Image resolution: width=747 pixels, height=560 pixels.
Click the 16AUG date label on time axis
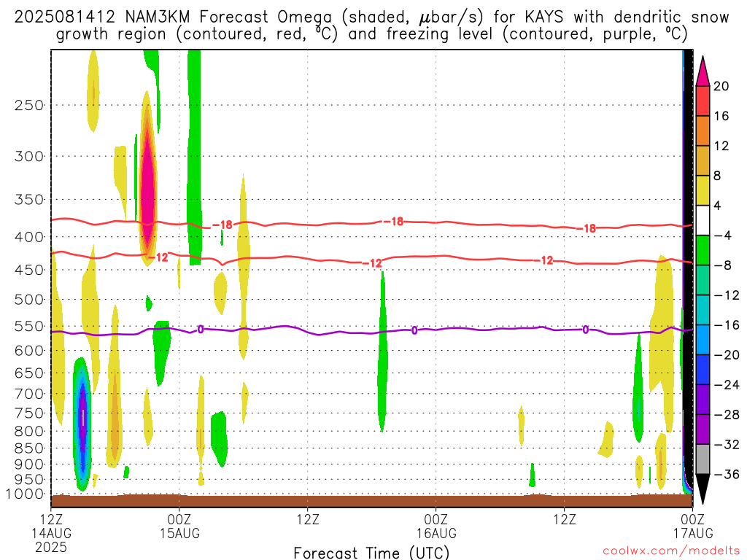(x=436, y=533)
